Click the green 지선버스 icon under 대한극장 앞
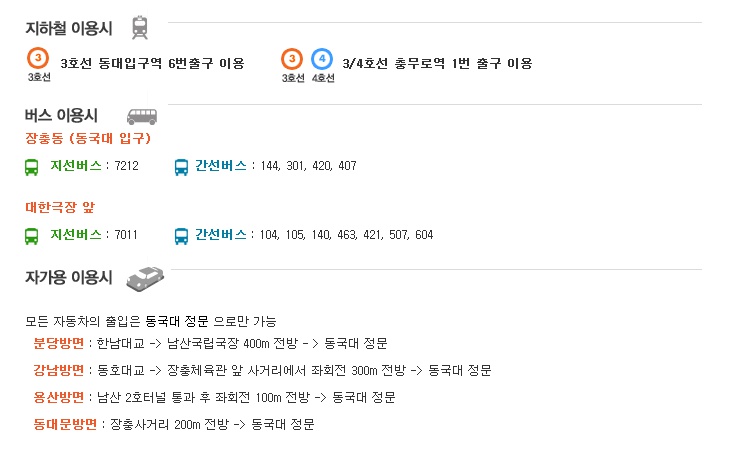This screenshot has height=450, width=739. coord(32,236)
